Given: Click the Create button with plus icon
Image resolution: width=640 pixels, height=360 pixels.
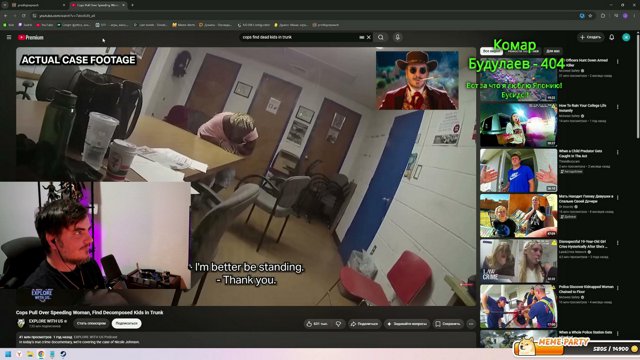Looking at the screenshot, I should click(591, 37).
